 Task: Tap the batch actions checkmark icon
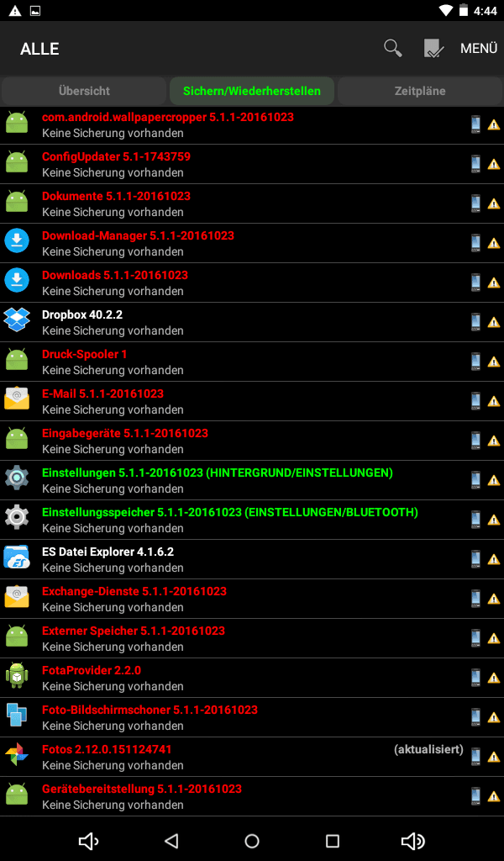point(433,48)
